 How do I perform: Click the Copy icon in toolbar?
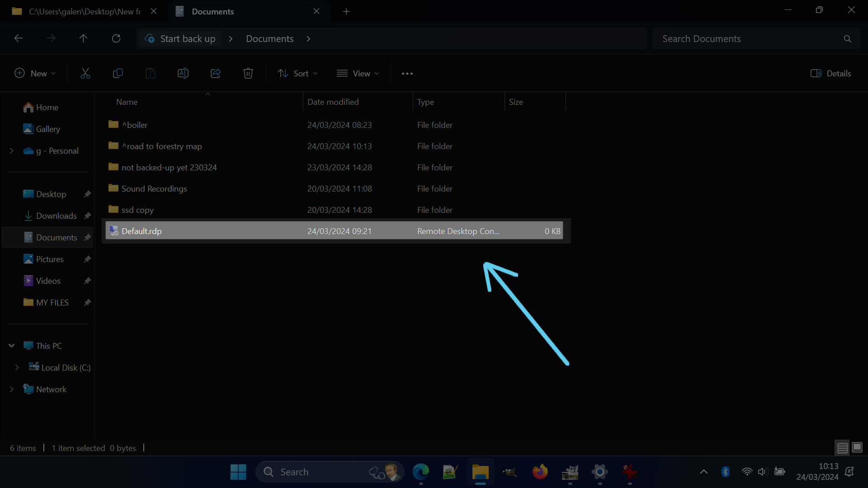click(118, 73)
